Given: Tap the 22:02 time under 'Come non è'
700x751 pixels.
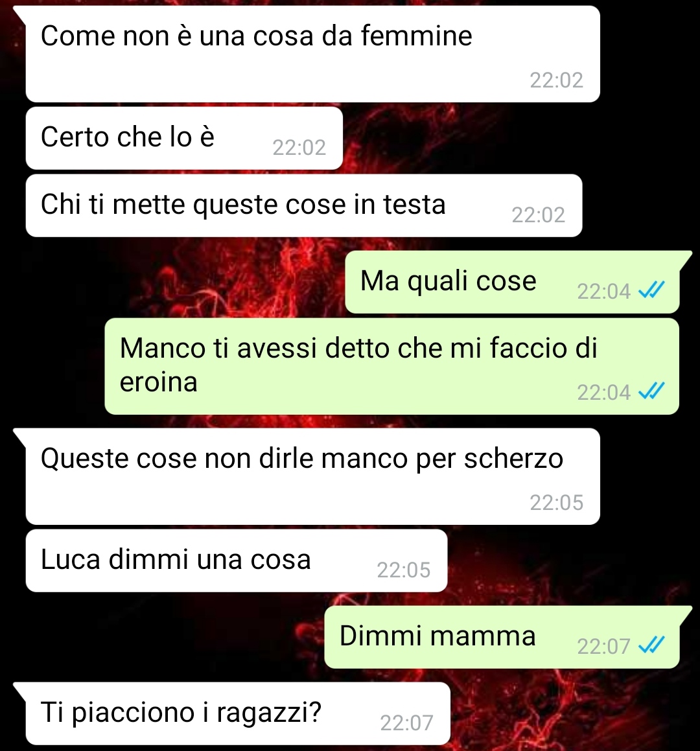Looking at the screenshot, I should 557,80.
